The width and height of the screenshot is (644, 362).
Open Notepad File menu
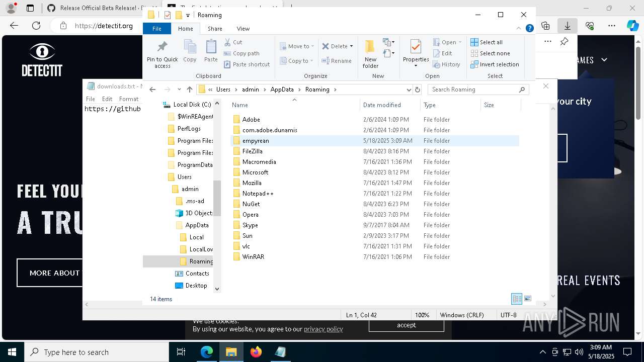point(91,99)
